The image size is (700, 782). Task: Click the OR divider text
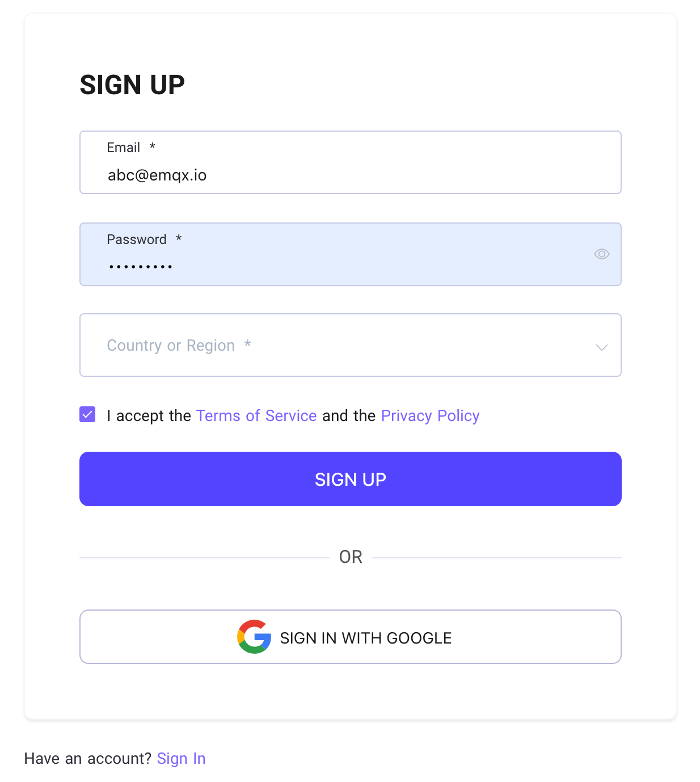pos(351,557)
